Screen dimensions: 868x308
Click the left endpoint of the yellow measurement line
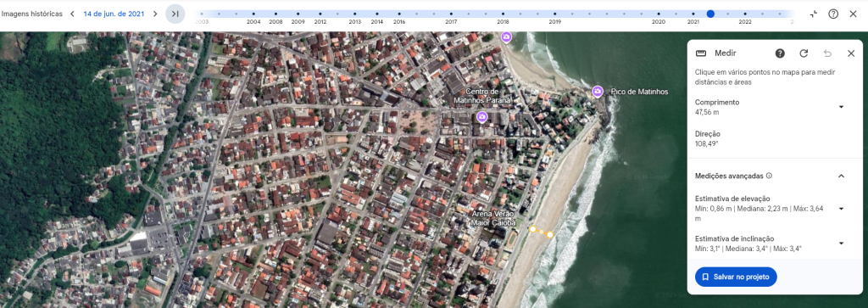pyautogui.click(x=532, y=229)
